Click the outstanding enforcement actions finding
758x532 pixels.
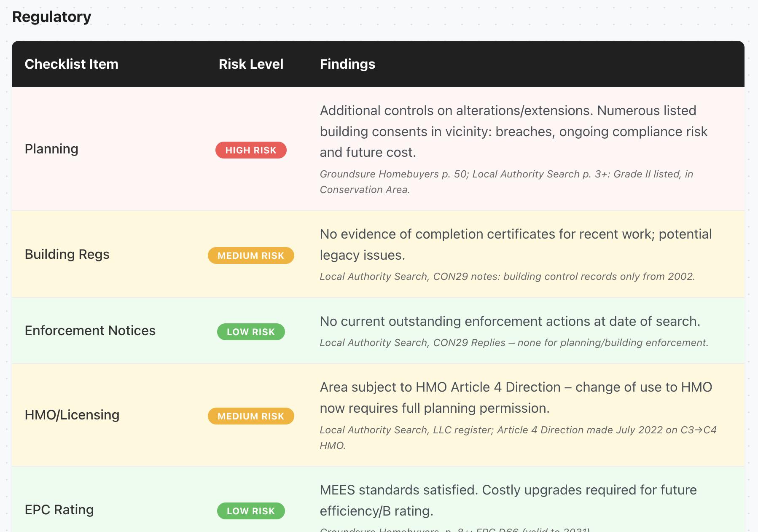510,321
